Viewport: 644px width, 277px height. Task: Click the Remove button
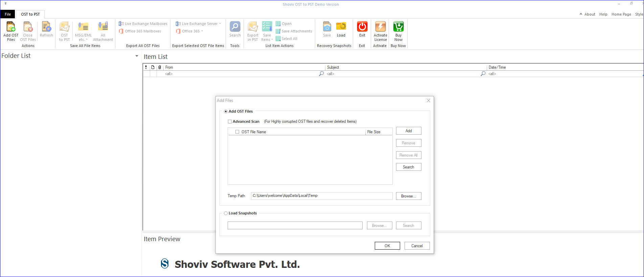coord(409,143)
